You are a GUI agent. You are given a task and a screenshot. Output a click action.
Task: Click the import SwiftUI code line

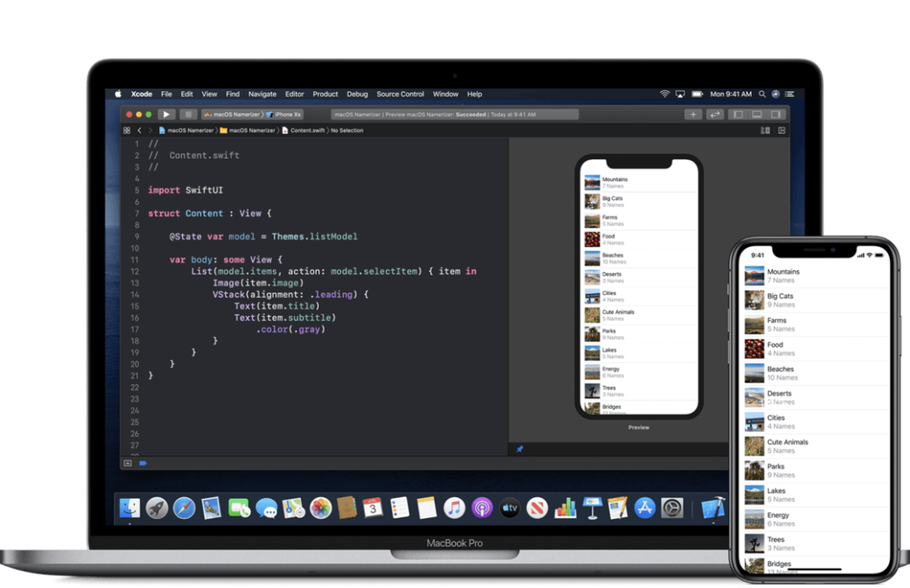pos(185,190)
